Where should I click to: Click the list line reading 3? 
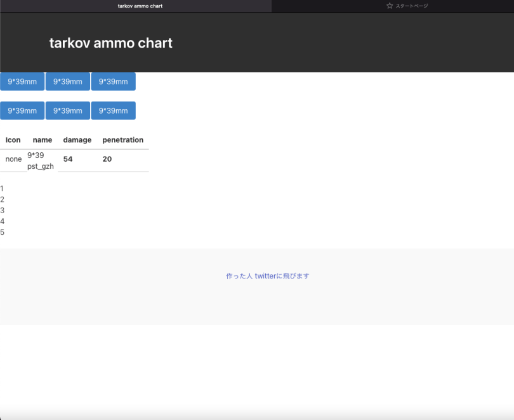coord(3,211)
